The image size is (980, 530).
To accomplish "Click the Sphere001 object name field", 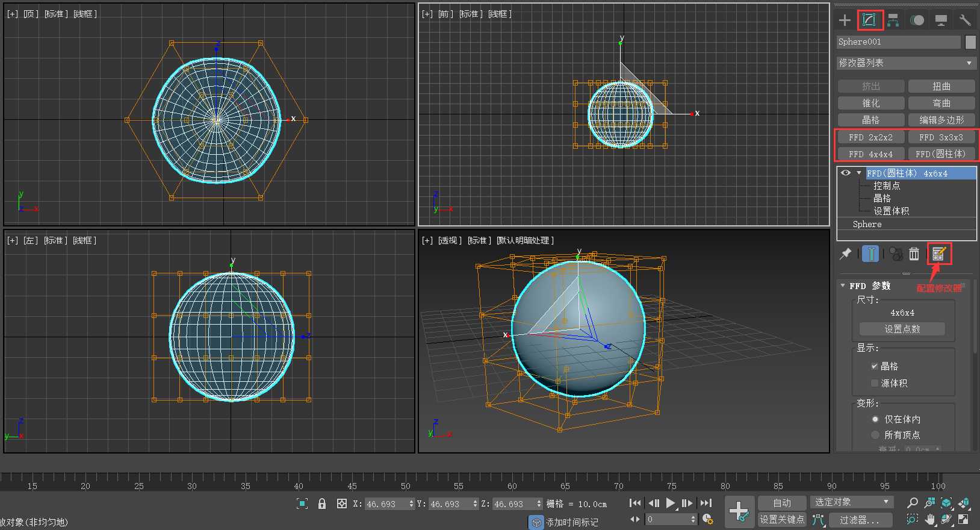I will point(899,42).
